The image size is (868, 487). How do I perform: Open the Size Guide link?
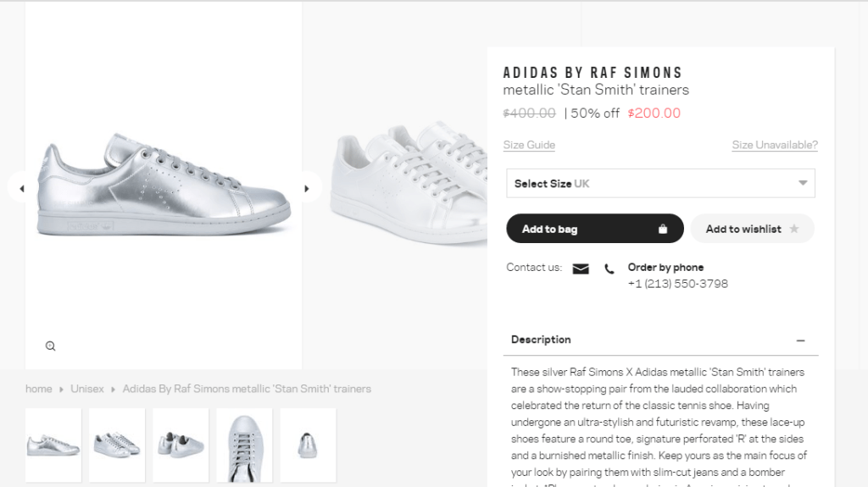coord(529,145)
